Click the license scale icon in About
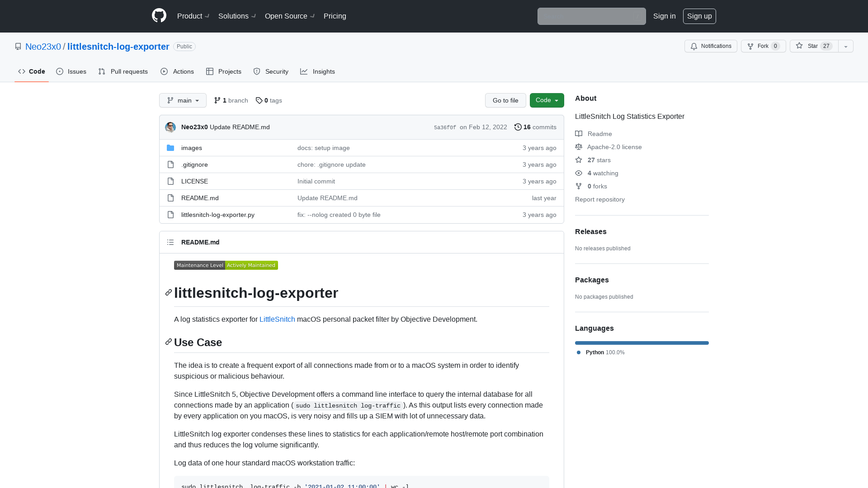Viewport: 868px width, 488px height. tap(579, 147)
